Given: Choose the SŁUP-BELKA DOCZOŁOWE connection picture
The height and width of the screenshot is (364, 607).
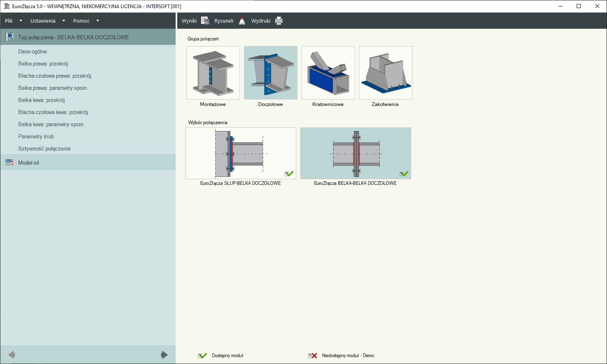Looking at the screenshot, I should click(x=241, y=153).
